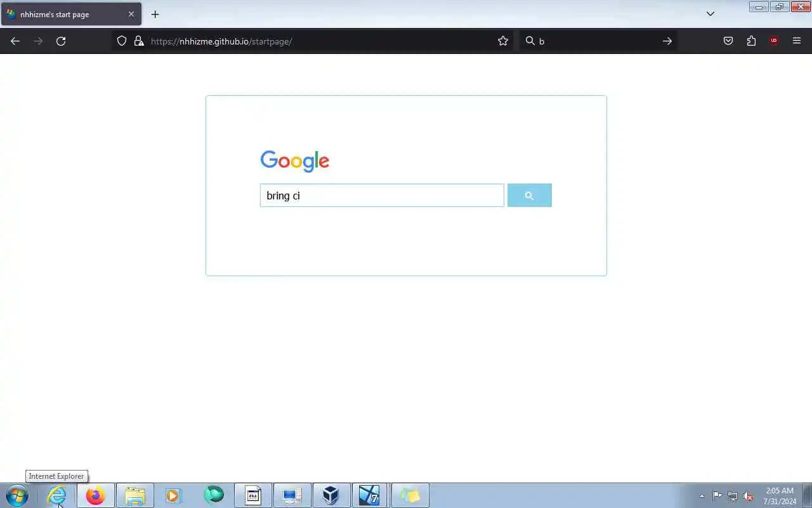Open the document file app on taskbar
812x508 pixels.
tap(253, 495)
